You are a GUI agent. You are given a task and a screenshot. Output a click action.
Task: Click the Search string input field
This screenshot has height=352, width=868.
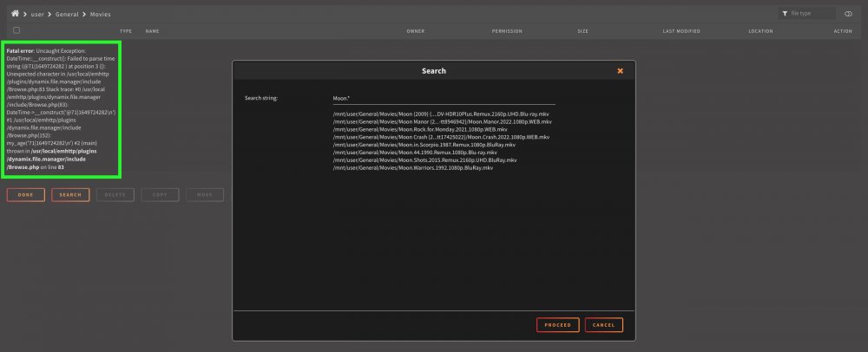(x=444, y=98)
